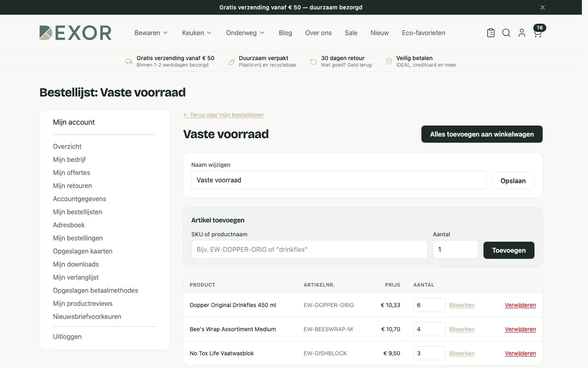
Task: Open Adresboek
Action: 69,225
